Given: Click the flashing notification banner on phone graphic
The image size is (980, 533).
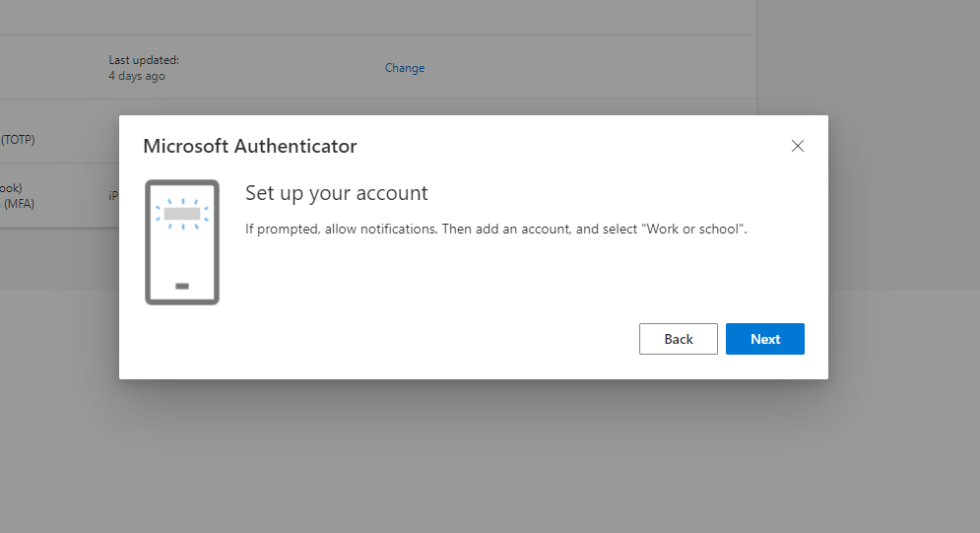Looking at the screenshot, I should [182, 214].
